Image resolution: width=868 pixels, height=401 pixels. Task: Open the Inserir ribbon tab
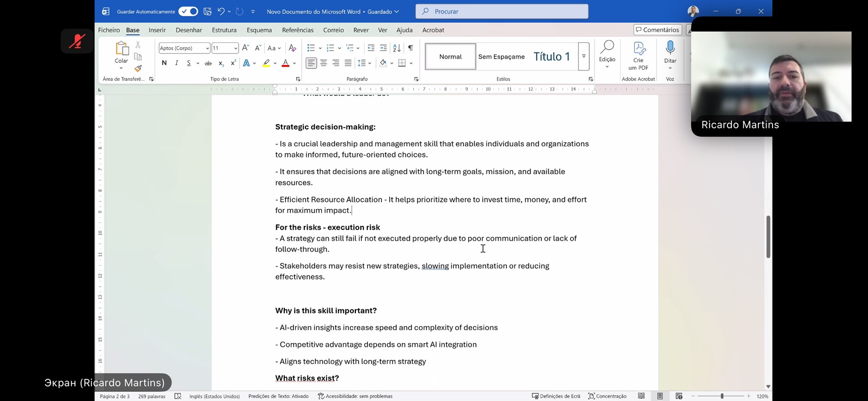[x=157, y=30]
